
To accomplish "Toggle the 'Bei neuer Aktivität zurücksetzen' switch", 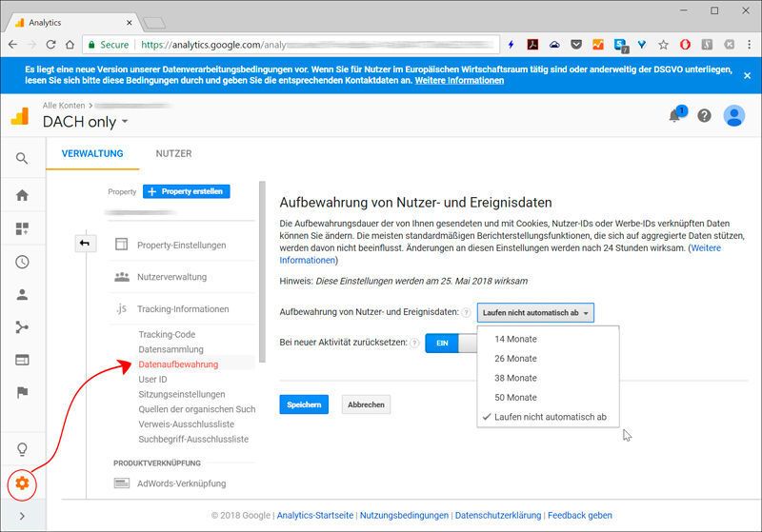I will pos(451,344).
